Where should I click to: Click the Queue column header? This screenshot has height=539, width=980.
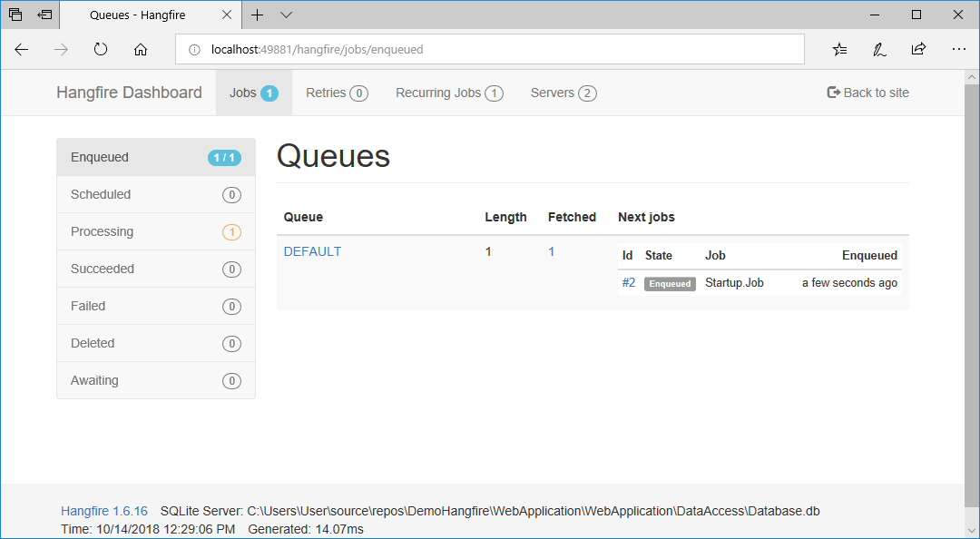303,217
